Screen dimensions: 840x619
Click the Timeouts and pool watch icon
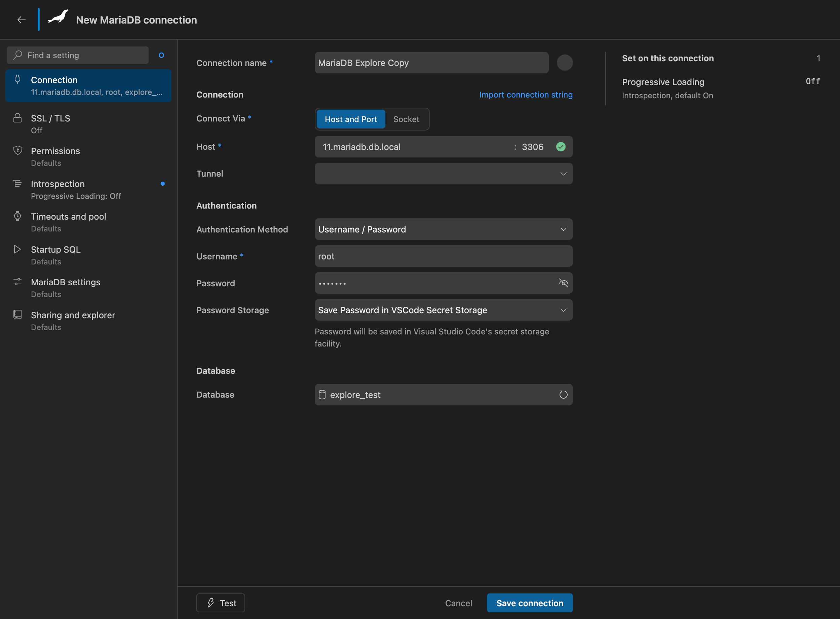point(17,216)
